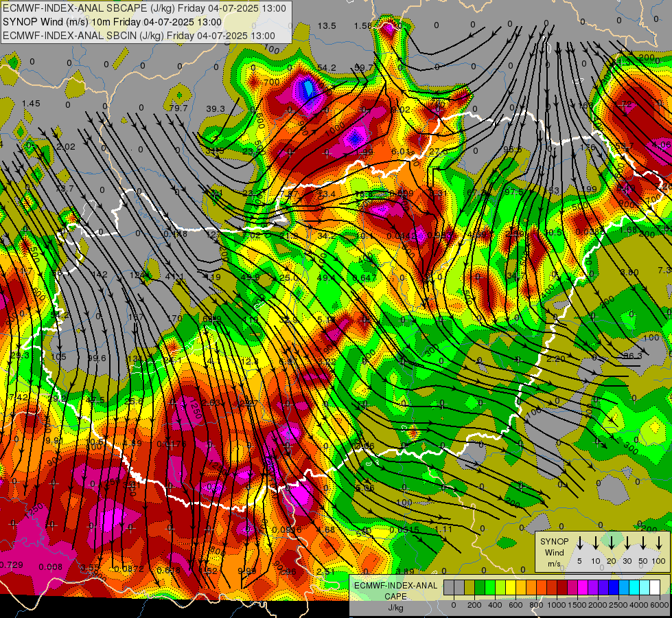Click the 39.3 station value
This screenshot has height=618, width=672.
[215, 109]
